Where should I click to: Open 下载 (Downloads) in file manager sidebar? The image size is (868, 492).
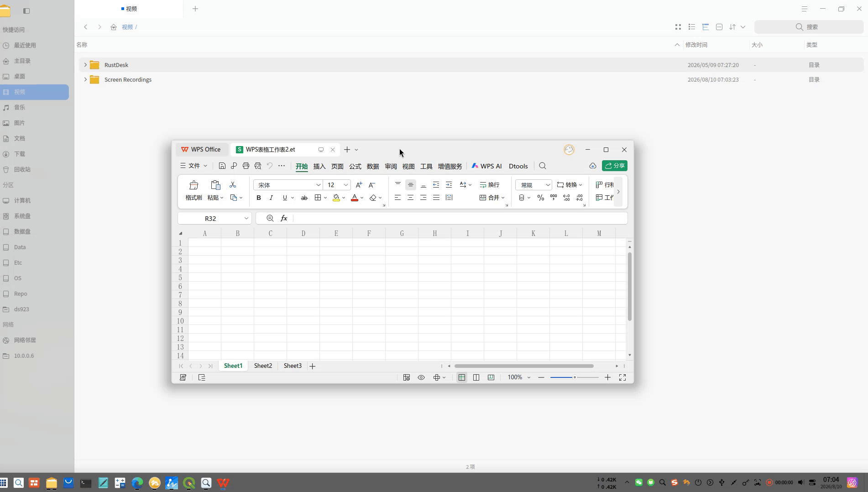click(x=20, y=154)
